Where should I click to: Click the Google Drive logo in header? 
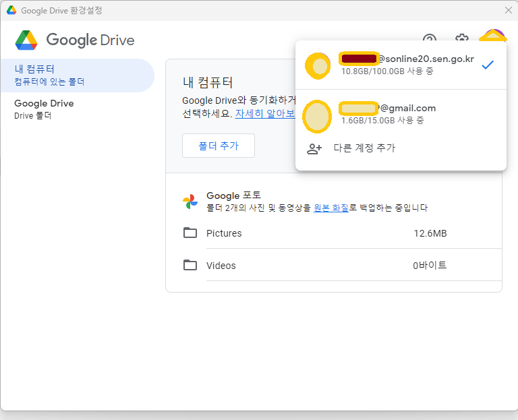tap(75, 40)
